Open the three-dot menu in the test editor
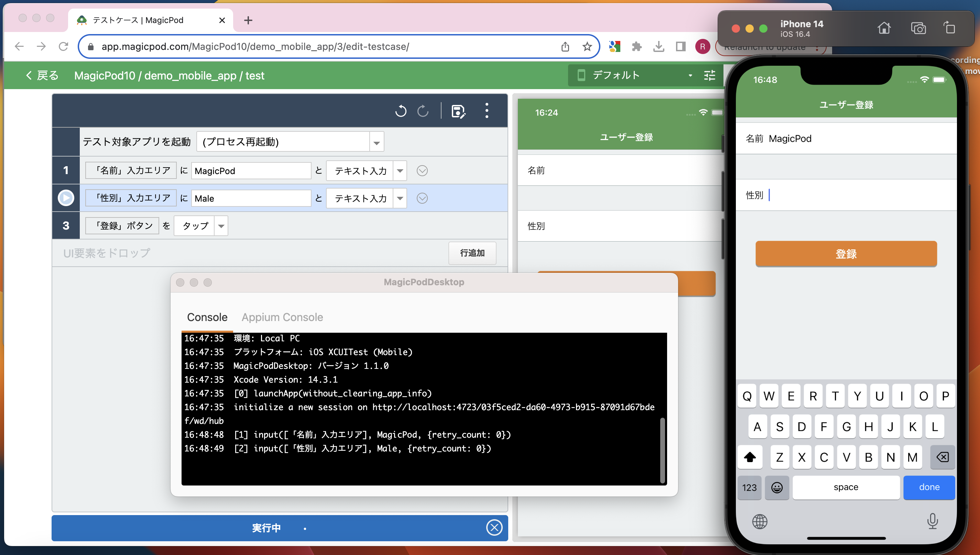 coord(487,110)
